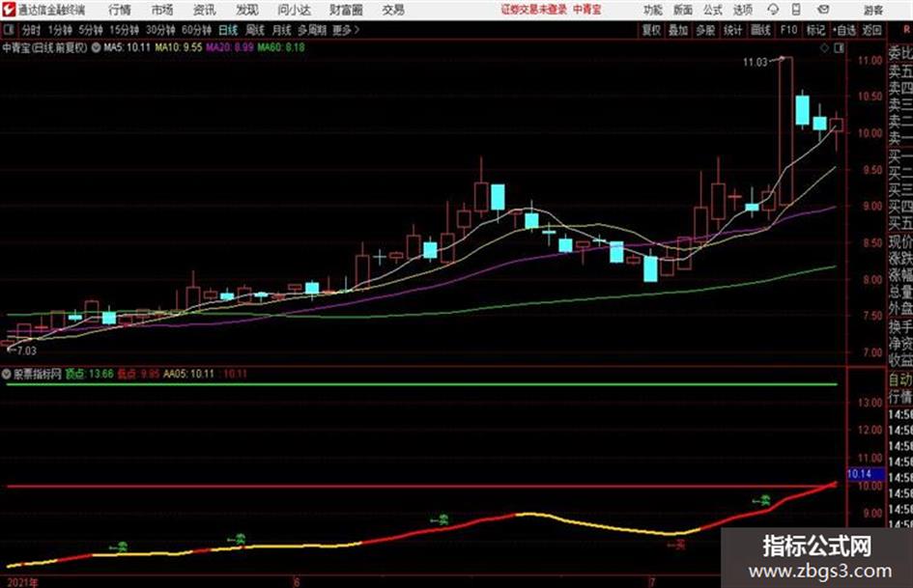This screenshot has width=913, height=588.
Task: Click the MA20: 8.99 indicator value
Action: pyautogui.click(x=229, y=47)
